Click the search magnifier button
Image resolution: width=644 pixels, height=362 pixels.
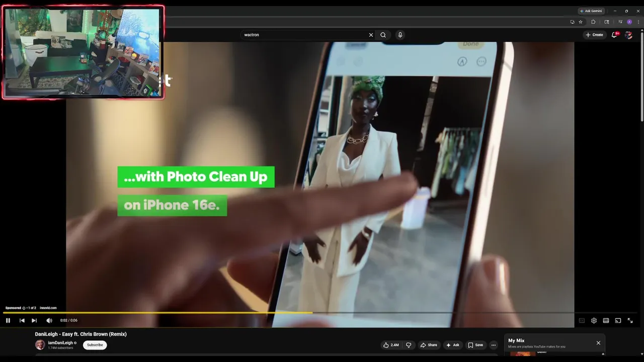point(383,35)
